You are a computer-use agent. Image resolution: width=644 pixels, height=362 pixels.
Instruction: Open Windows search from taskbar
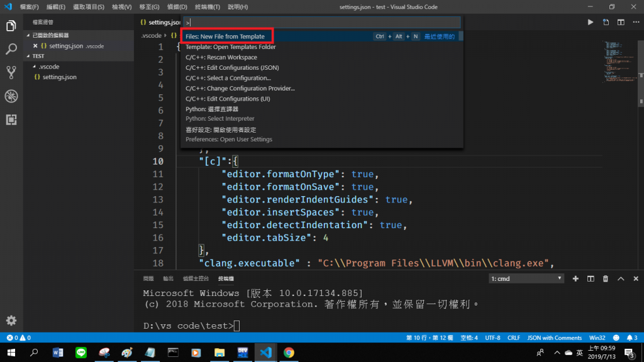point(34,353)
